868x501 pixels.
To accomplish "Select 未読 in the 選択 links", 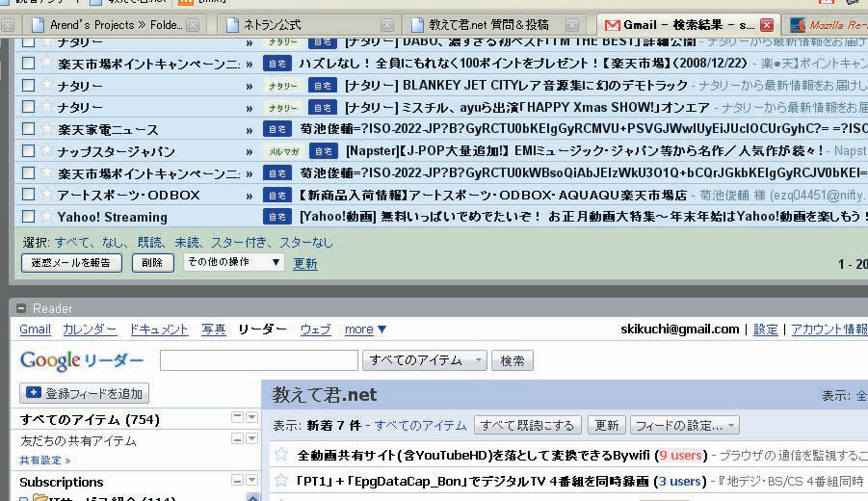I will 187,243.
